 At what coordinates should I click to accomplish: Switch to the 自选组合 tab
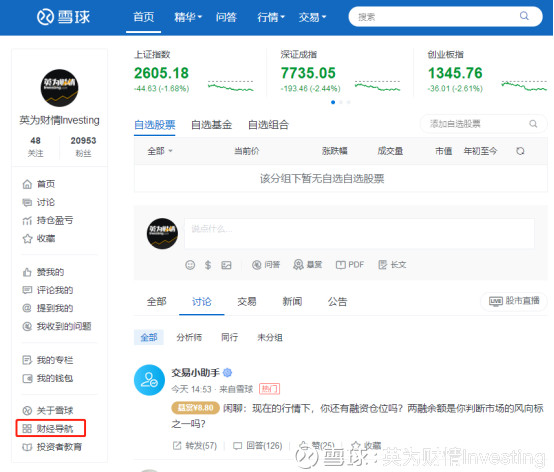click(x=269, y=125)
